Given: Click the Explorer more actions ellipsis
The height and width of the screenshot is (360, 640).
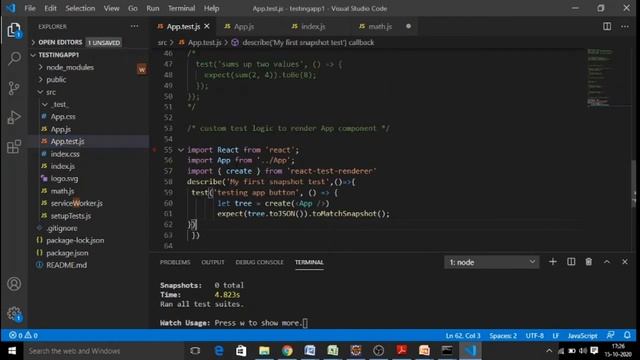Looking at the screenshot, I should pyautogui.click(x=134, y=27).
